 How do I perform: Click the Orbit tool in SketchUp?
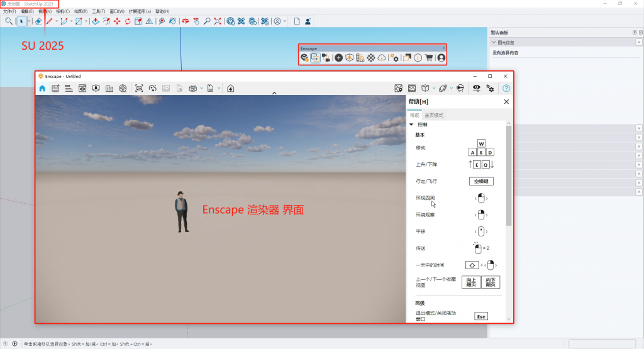click(x=186, y=21)
